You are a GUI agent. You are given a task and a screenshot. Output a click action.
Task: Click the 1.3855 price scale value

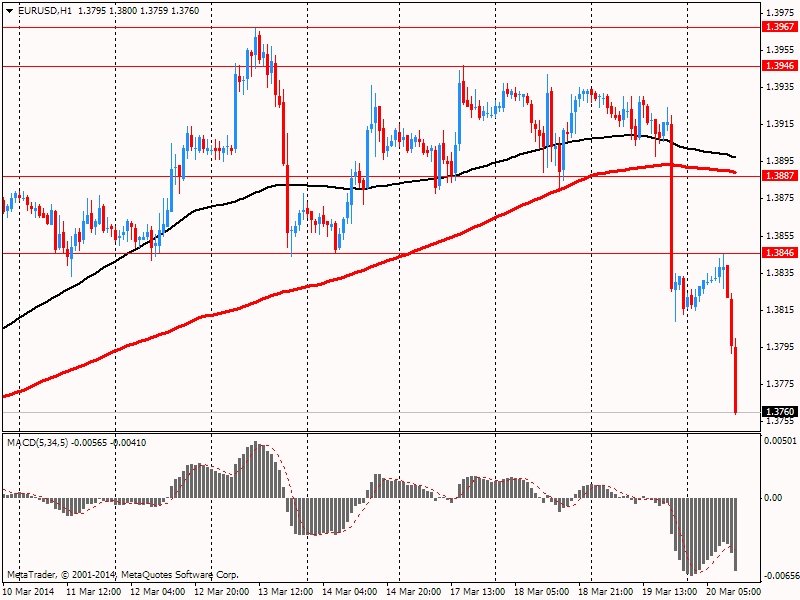pos(780,236)
